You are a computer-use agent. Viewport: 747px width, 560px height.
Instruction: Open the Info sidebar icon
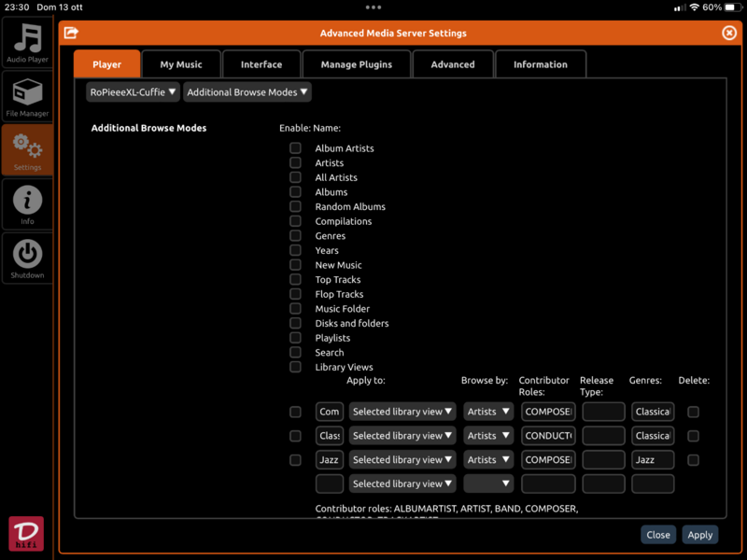[27, 203]
